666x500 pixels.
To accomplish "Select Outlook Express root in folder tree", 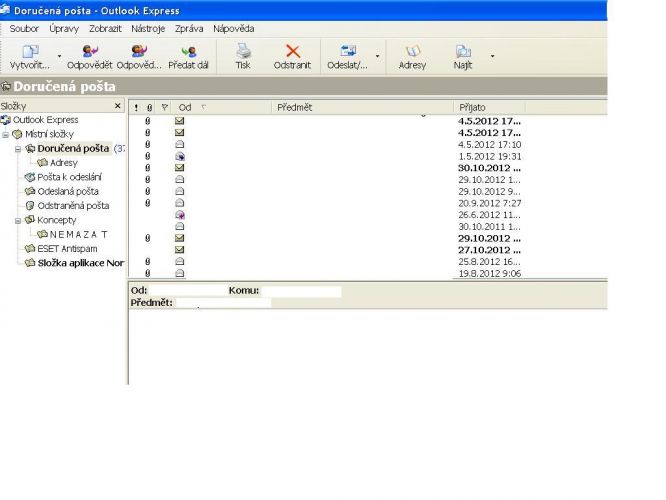I will pyautogui.click(x=45, y=120).
